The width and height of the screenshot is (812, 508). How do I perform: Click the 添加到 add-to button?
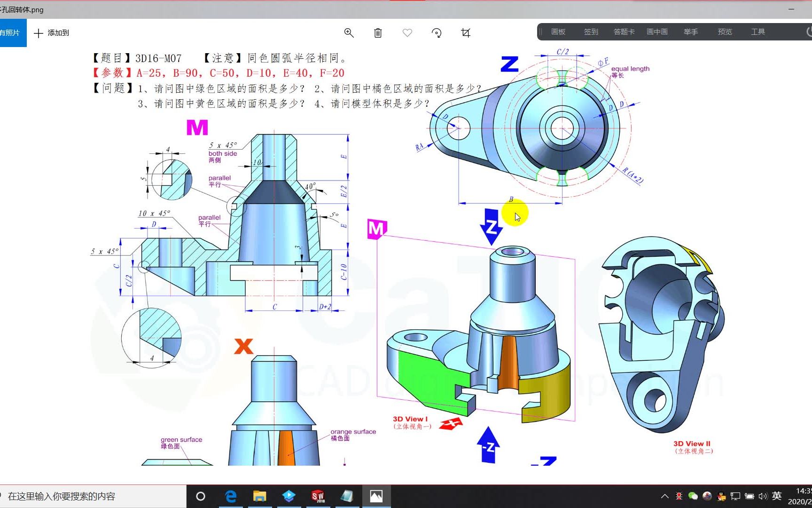point(51,33)
